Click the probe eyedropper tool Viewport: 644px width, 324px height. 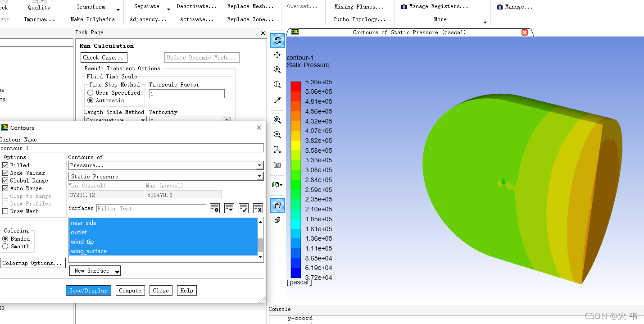click(x=277, y=100)
